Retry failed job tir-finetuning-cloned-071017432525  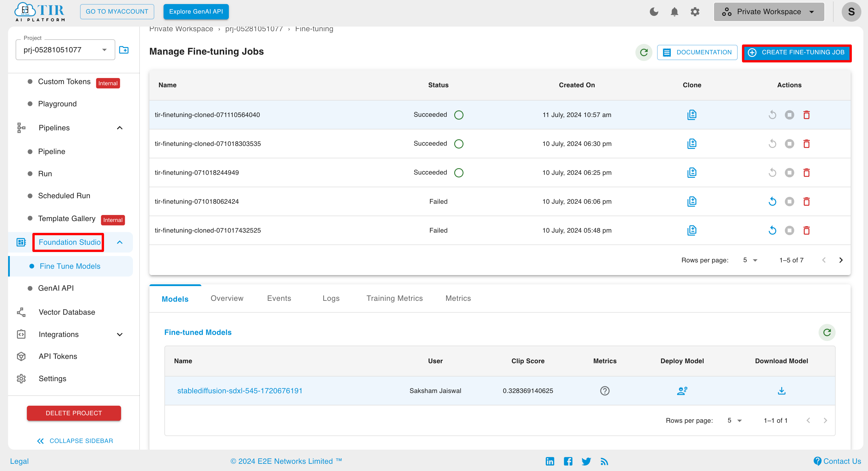click(772, 231)
